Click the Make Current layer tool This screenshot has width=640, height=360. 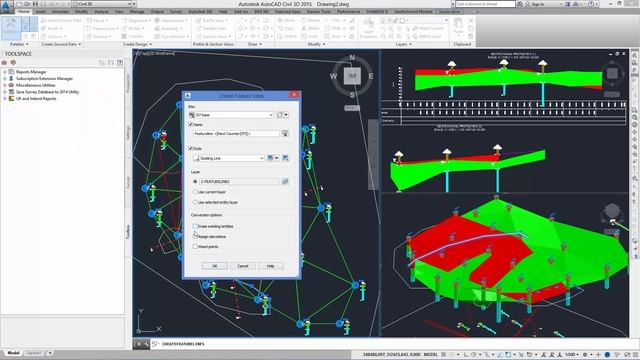pyautogui.click(x=427, y=28)
